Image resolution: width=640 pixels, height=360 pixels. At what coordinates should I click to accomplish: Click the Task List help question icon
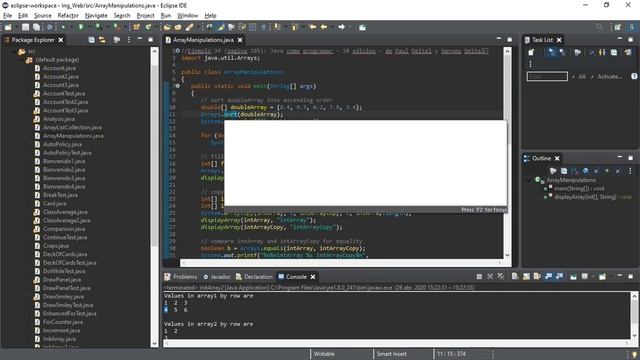click(634, 76)
